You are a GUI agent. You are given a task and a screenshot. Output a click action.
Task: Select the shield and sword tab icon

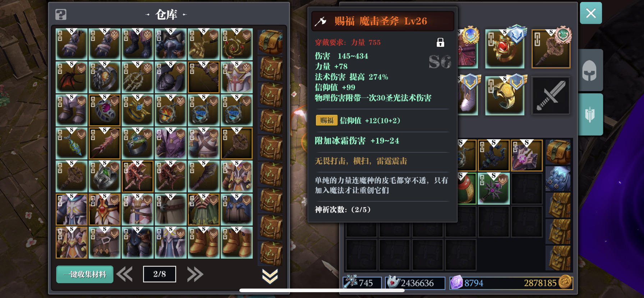pos(590,114)
